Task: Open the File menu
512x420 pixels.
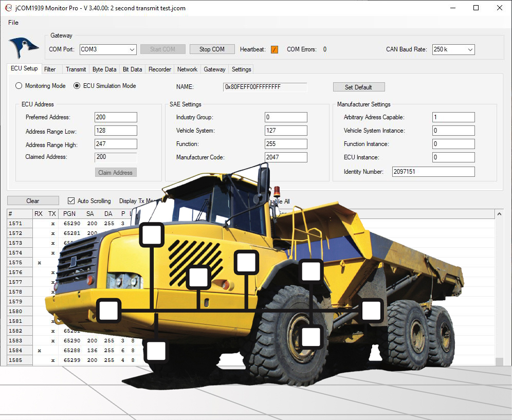Action: pyautogui.click(x=13, y=23)
